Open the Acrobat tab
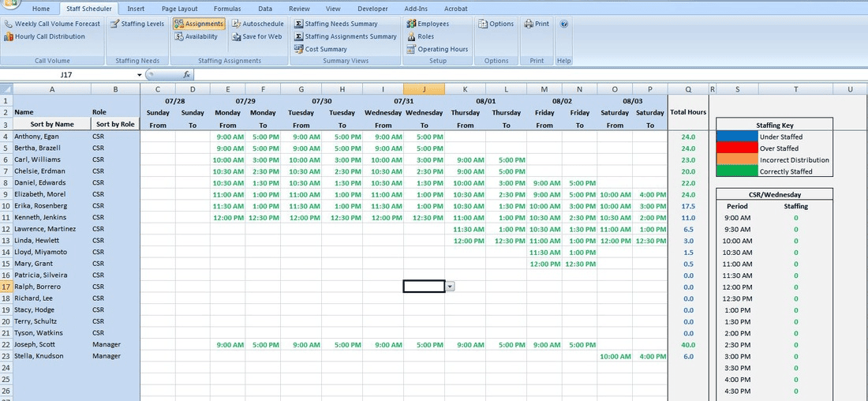The height and width of the screenshot is (401, 868). (455, 9)
